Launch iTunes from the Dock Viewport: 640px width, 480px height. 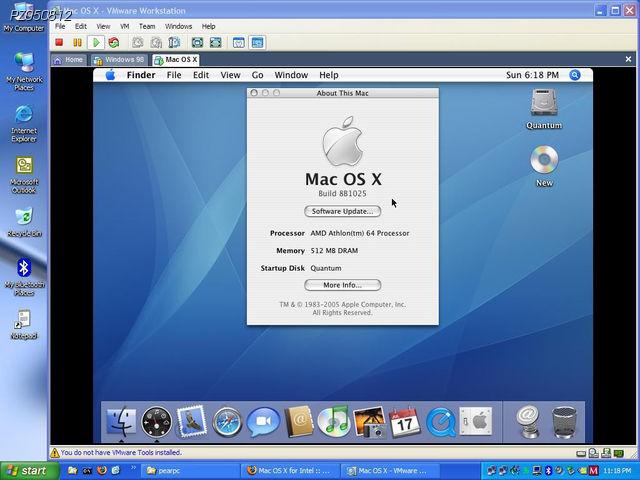coord(333,422)
